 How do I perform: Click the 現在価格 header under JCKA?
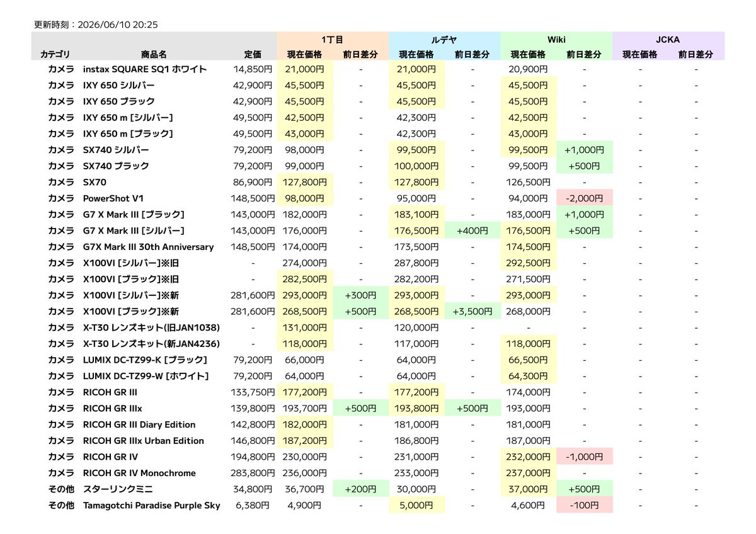coord(640,55)
